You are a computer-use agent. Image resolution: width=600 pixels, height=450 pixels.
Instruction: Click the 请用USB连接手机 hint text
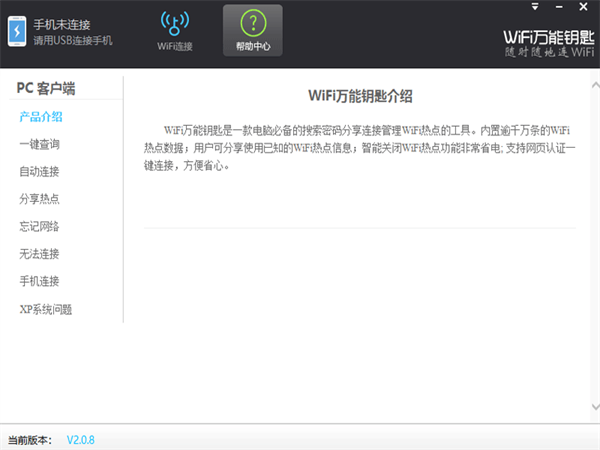(73, 40)
